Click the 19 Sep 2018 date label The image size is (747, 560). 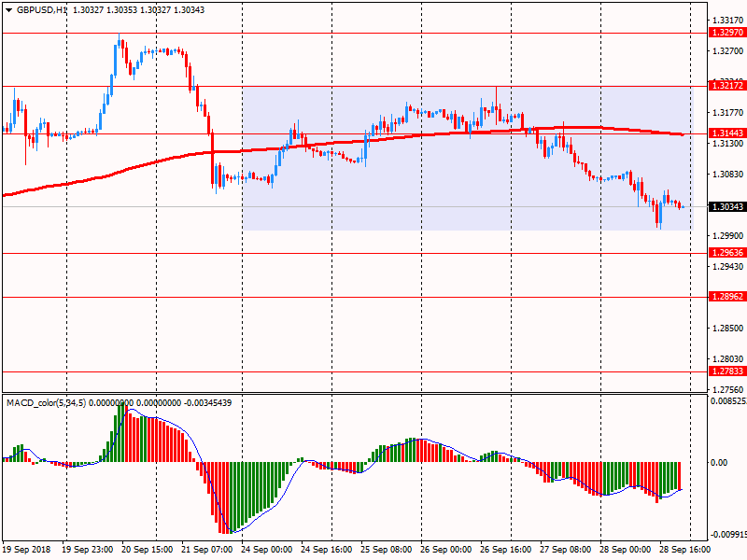tap(27, 551)
